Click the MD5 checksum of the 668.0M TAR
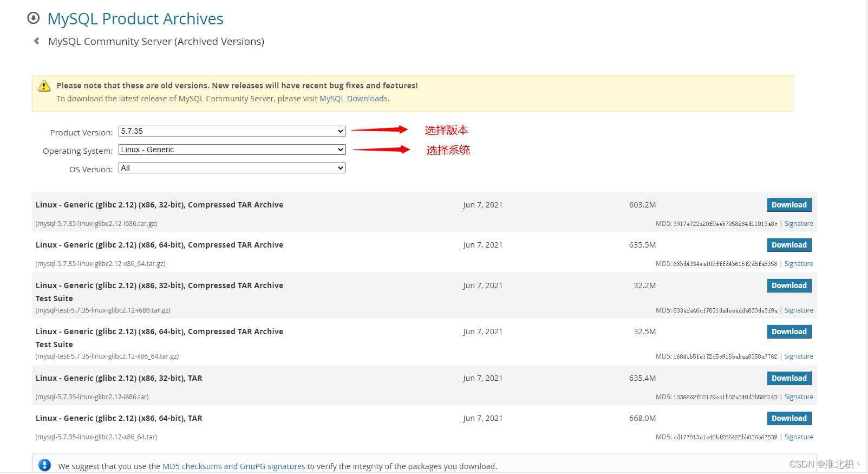Image resolution: width=868 pixels, height=474 pixels. pos(725,437)
